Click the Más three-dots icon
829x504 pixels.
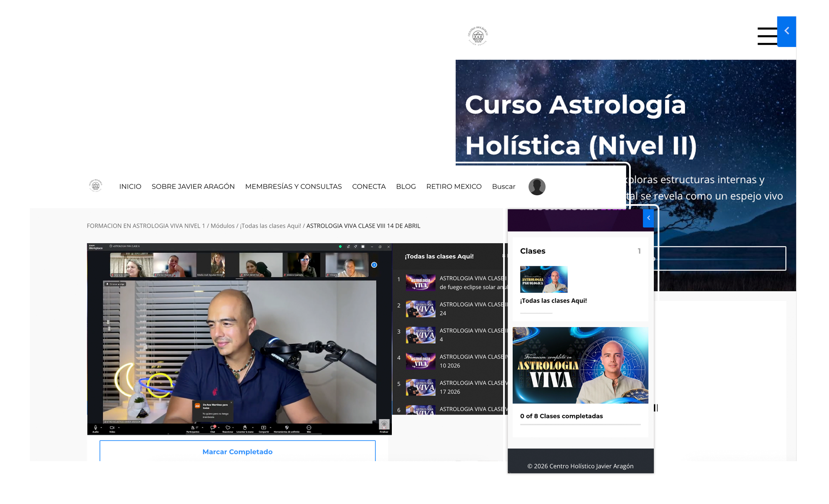pos(309,428)
